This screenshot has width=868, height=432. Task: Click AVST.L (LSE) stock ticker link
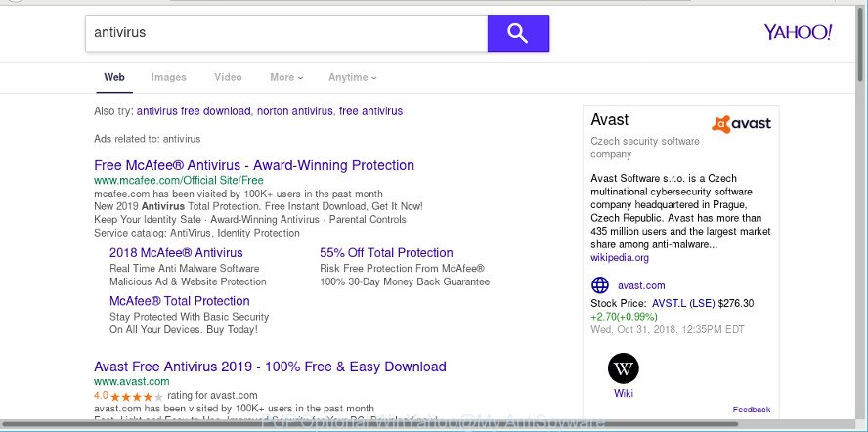click(x=683, y=304)
